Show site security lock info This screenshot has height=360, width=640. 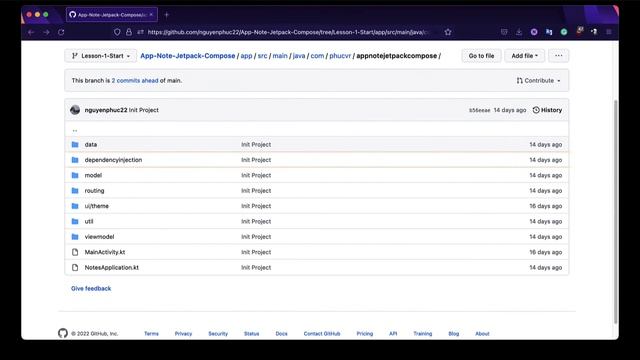(129, 32)
